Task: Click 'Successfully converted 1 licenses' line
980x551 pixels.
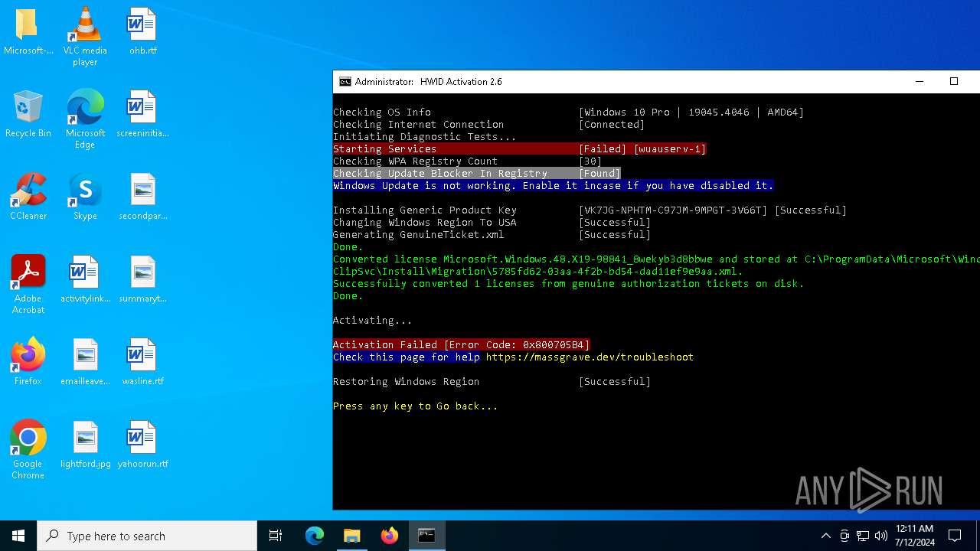Action: pyautogui.click(x=569, y=284)
